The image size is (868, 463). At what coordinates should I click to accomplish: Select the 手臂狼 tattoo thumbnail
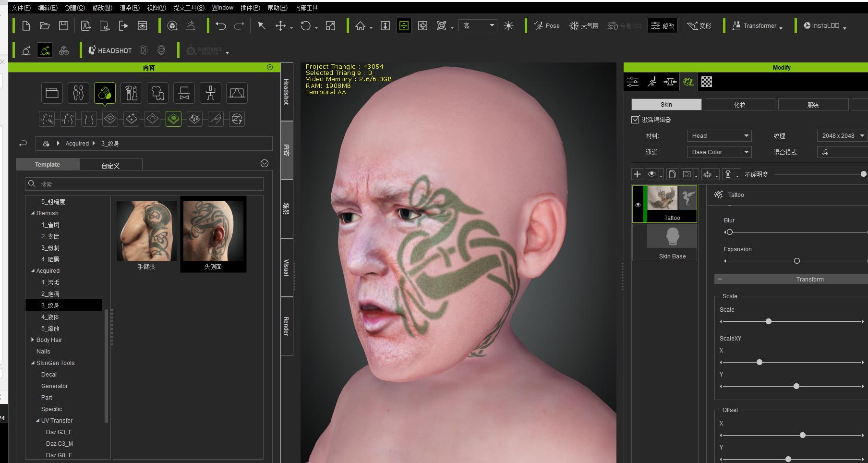pyautogui.click(x=146, y=235)
